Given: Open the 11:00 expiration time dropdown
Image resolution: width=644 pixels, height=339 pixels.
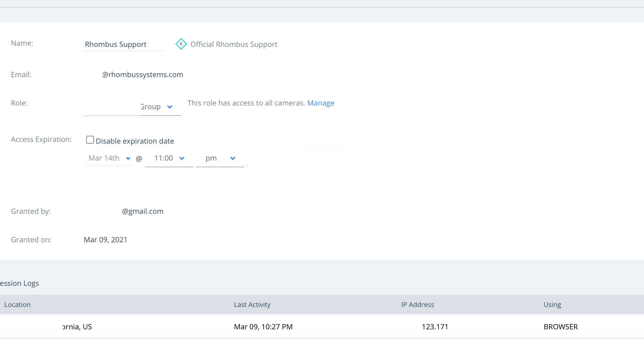Looking at the screenshot, I should (x=169, y=158).
